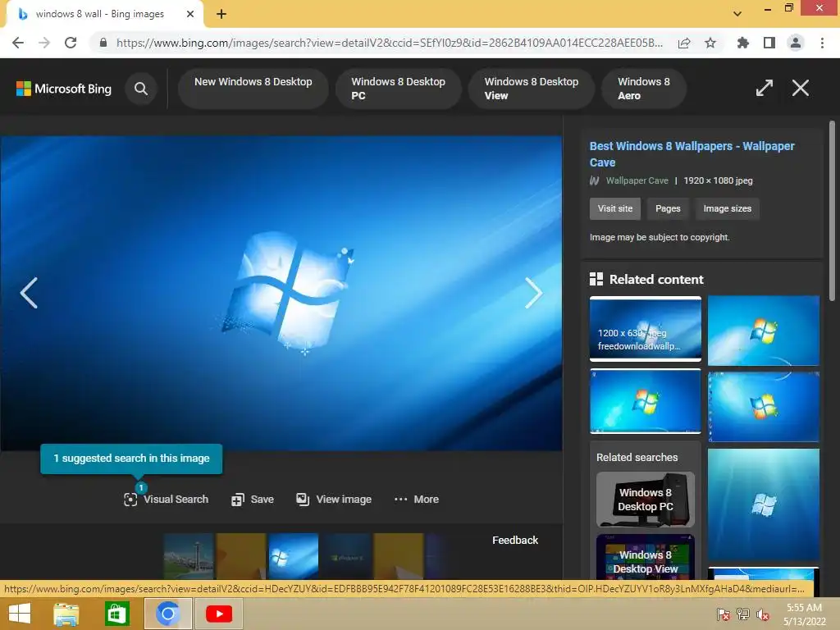
Task: Click 1 suggested search tooltip
Action: pos(131,459)
